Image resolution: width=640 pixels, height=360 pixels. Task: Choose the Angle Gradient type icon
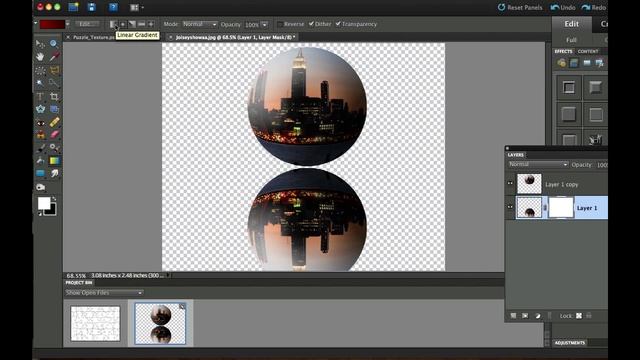[x=132, y=24]
